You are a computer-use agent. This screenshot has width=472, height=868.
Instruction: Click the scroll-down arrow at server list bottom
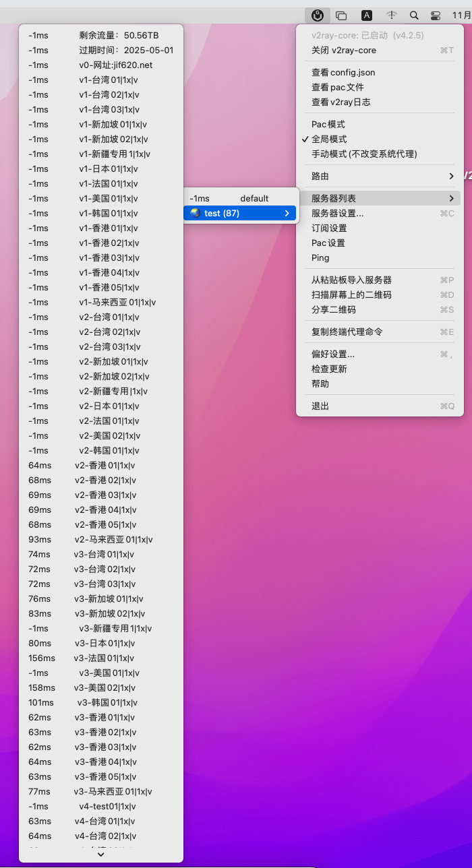[x=101, y=854]
